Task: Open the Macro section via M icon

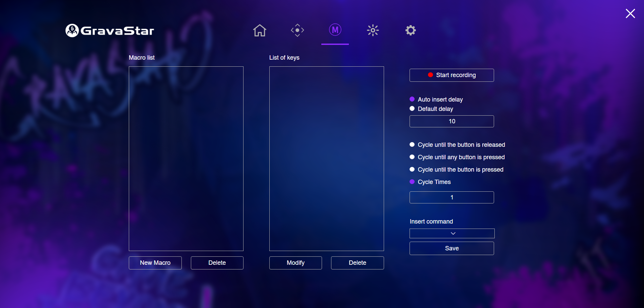Action: tap(335, 29)
